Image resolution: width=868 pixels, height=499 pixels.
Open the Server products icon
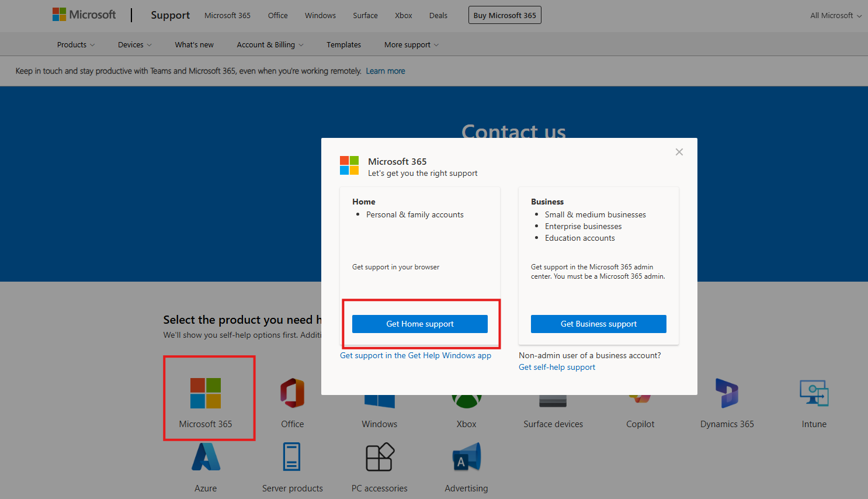click(292, 457)
